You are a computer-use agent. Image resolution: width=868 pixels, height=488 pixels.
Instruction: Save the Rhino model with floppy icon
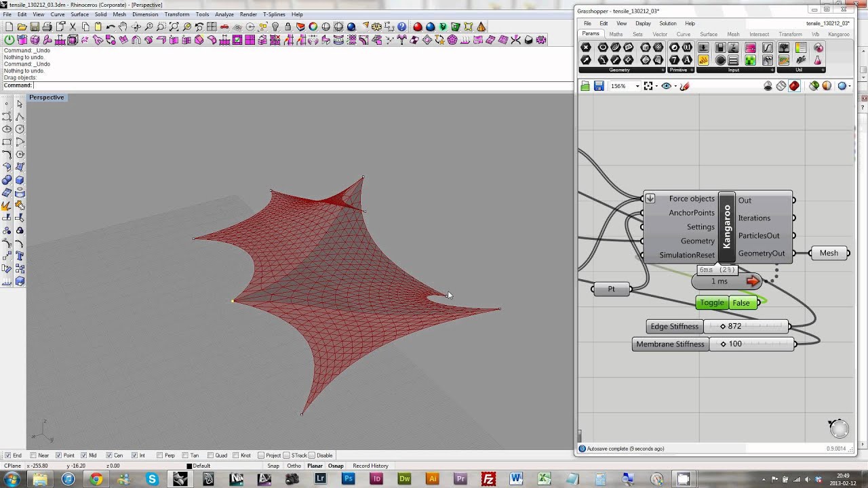coord(35,27)
